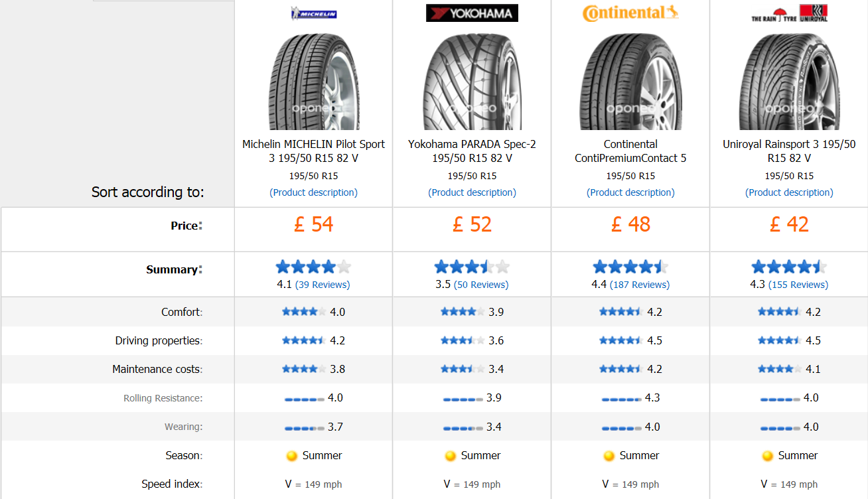Open Michelin Pilot Sport 3 tyre image

pos(314,82)
